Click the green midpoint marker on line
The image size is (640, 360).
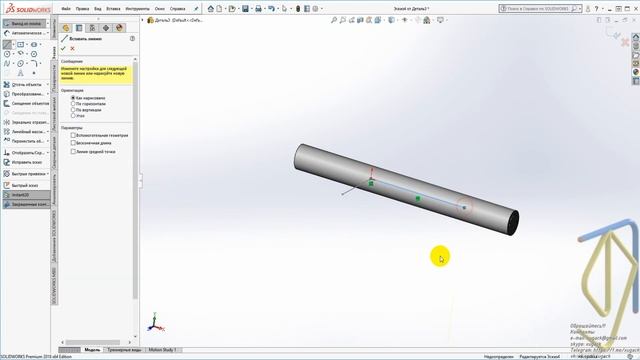418,198
